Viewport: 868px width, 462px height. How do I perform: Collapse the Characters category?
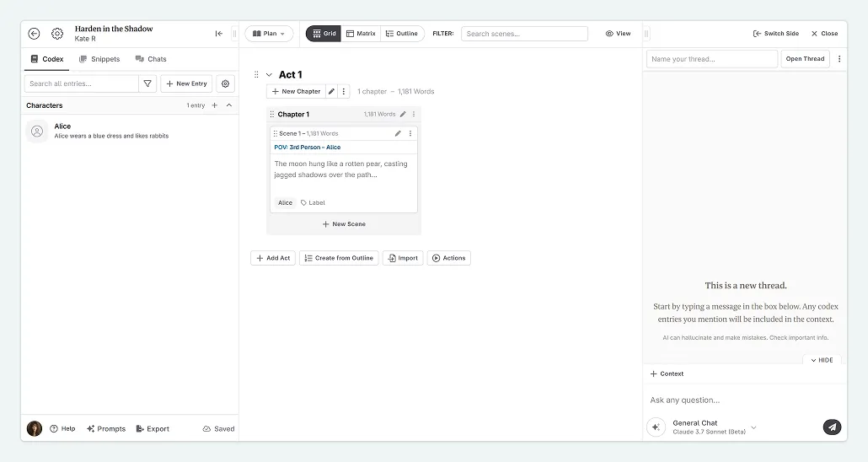(229, 105)
